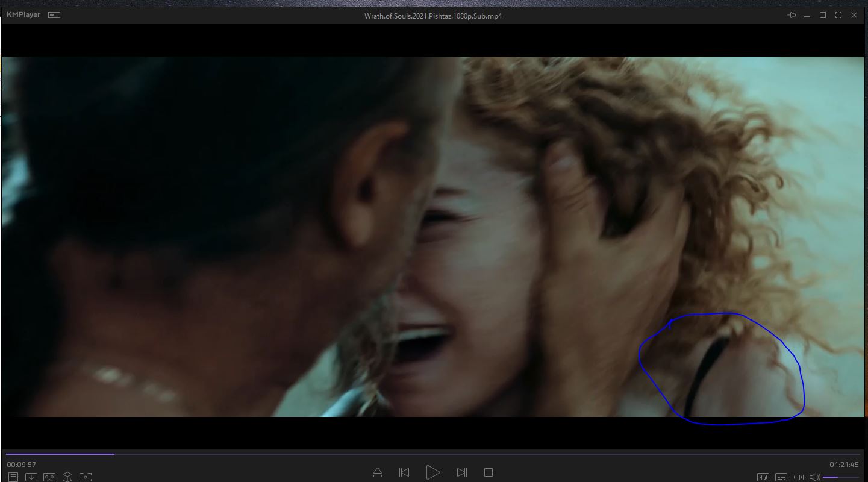
Task: Mute the audio with the speaker icon
Action: click(814, 477)
